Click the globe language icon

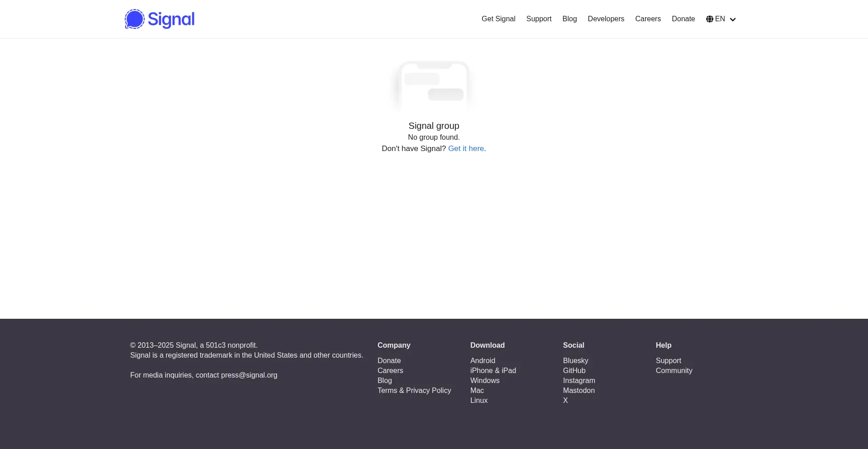[710, 19]
